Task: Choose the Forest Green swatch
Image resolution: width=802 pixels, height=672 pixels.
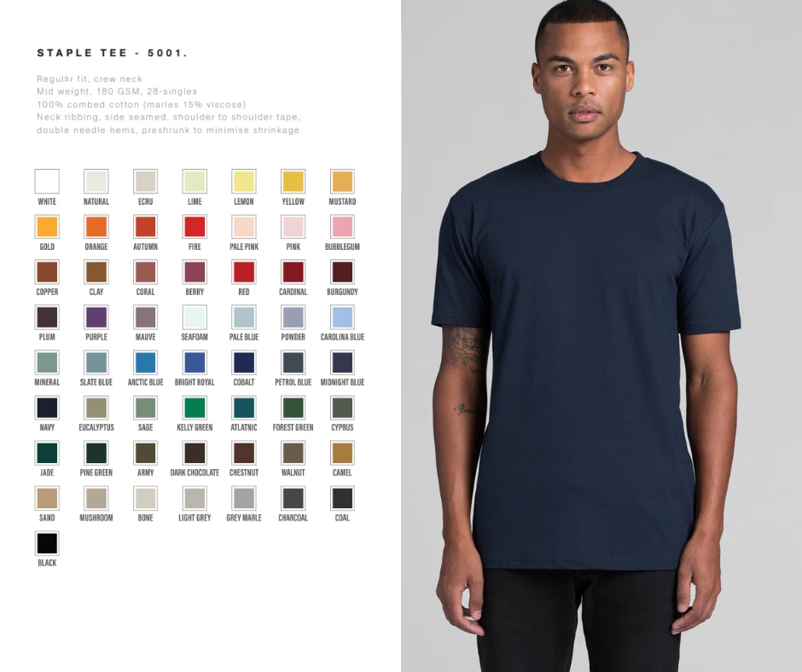Action: click(293, 408)
